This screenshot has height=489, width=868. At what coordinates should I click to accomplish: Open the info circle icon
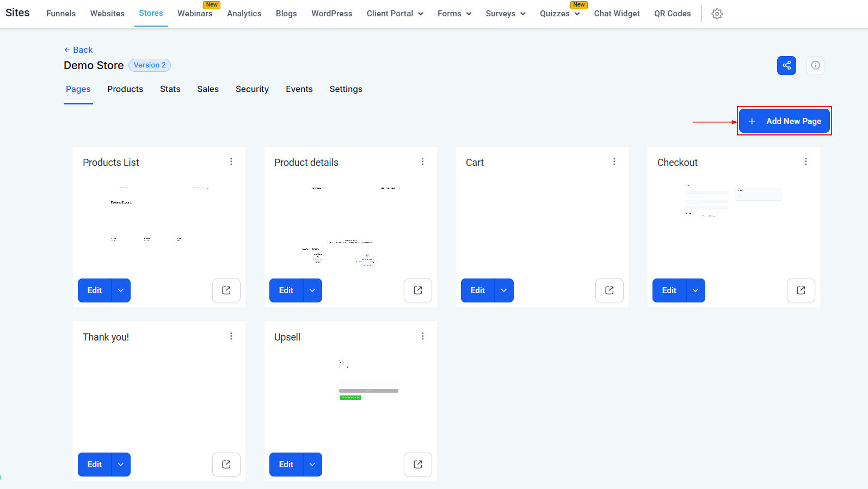(x=815, y=66)
